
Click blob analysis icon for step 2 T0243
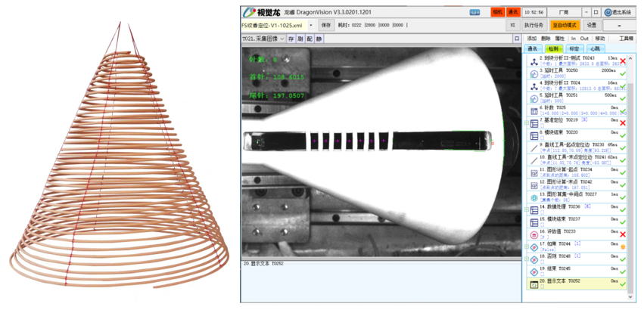point(534,62)
